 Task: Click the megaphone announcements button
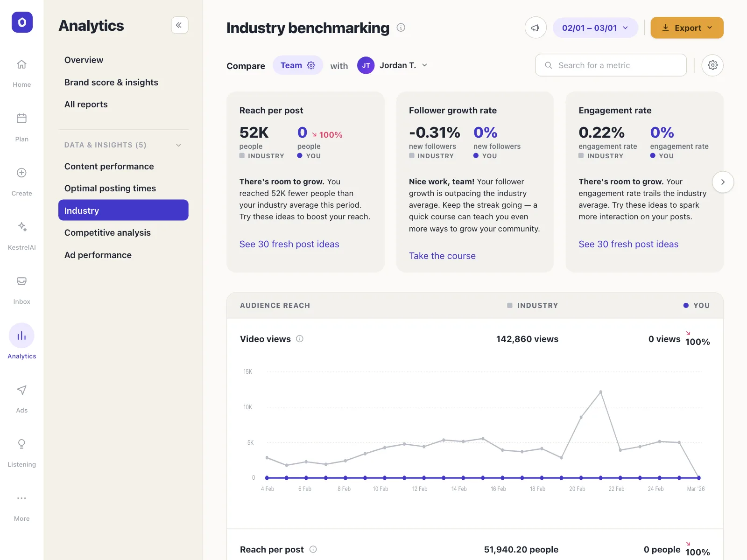tap(536, 28)
